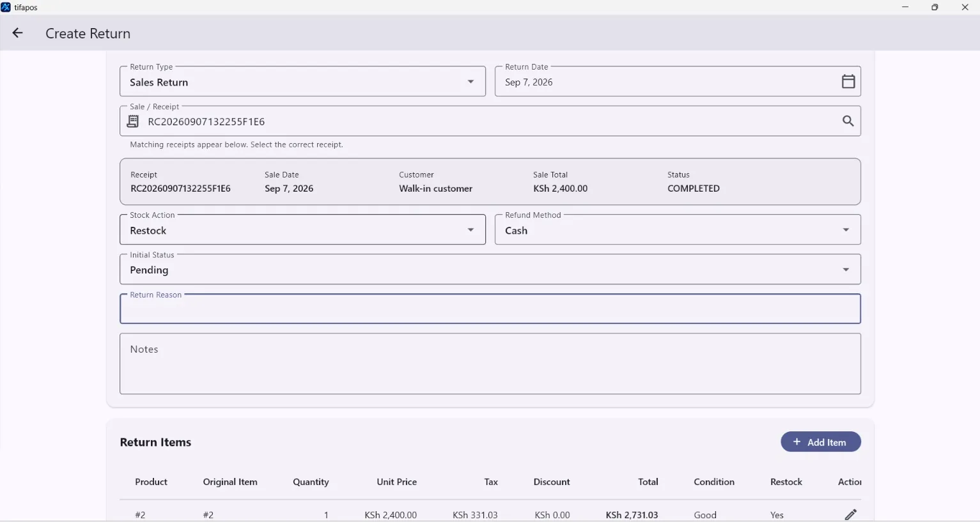Screen dimensions: 980x522
Task: Open the Return Date calendar picker
Action: pyautogui.click(x=848, y=82)
